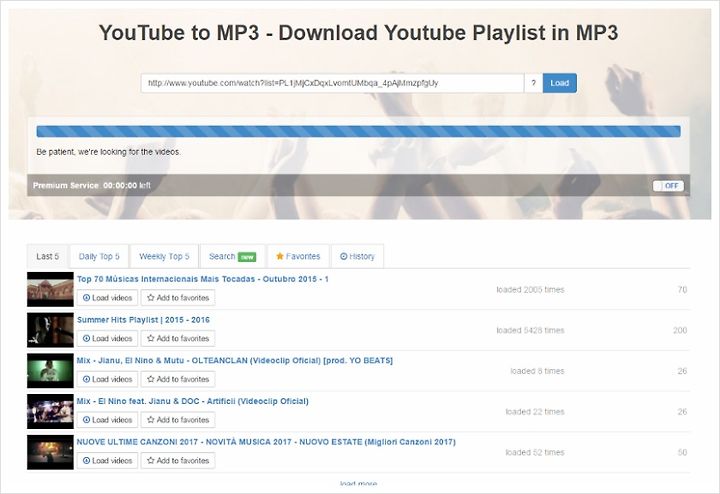
Task: Click the Artificii mix thumbnail
Action: tap(50, 411)
